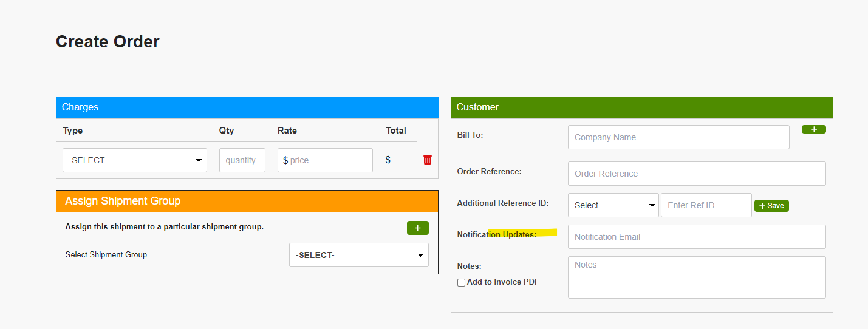Expand the Additional Reference ID Select dropdown
The width and height of the screenshot is (868, 329).
click(613, 205)
